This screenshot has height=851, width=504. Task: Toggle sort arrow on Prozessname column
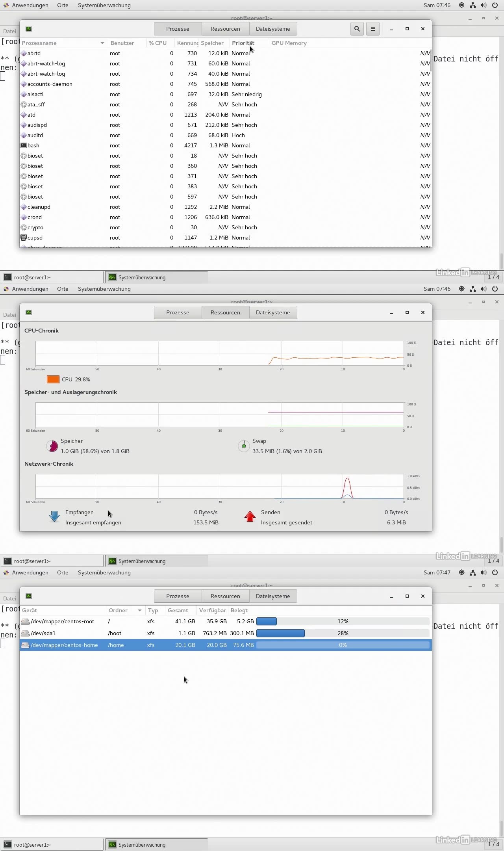pos(102,43)
